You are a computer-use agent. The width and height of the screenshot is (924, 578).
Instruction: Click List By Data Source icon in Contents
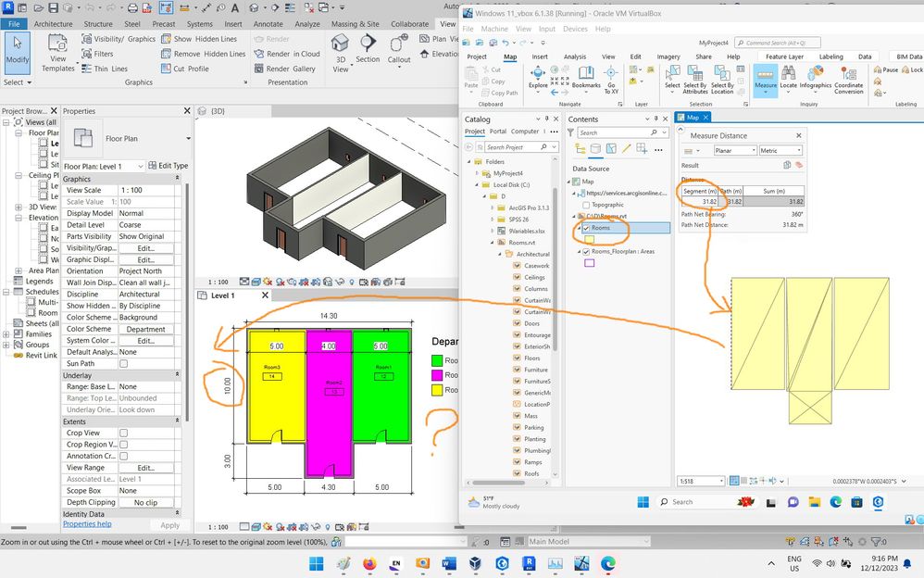595,148
